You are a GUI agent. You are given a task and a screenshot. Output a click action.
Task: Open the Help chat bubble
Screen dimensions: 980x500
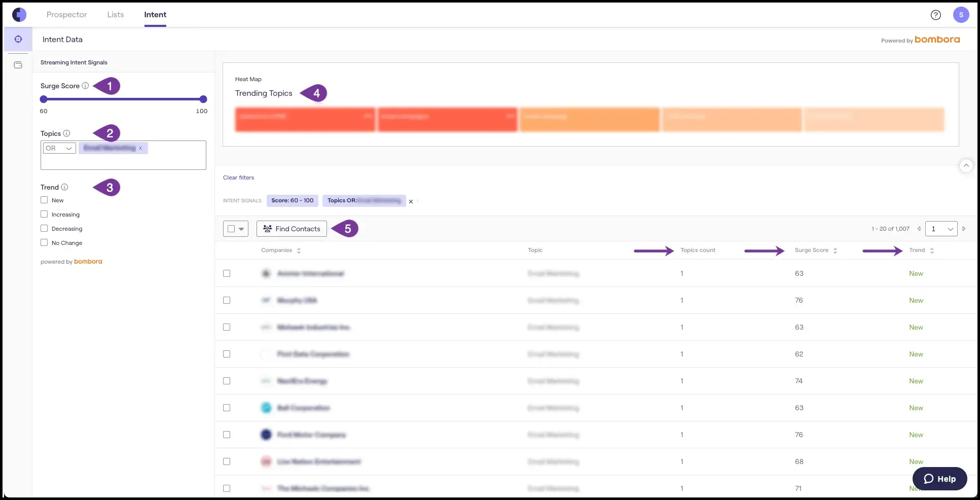tap(939, 478)
